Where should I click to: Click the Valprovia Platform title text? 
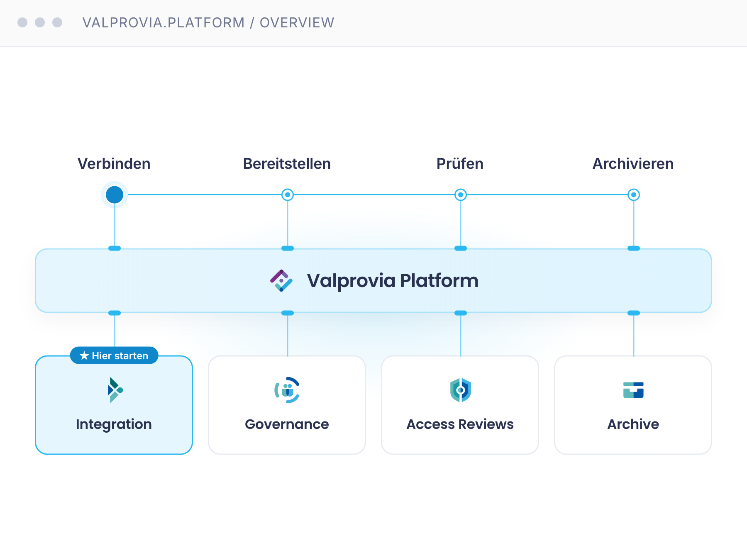393,281
